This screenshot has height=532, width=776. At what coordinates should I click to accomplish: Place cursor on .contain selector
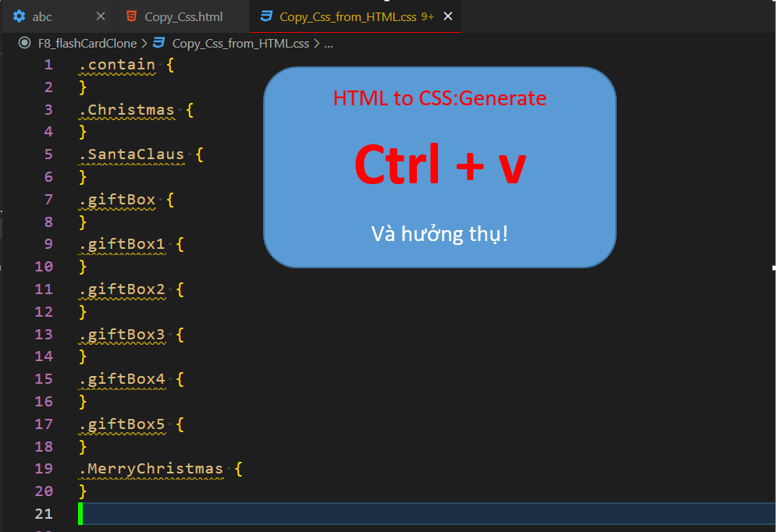click(117, 65)
